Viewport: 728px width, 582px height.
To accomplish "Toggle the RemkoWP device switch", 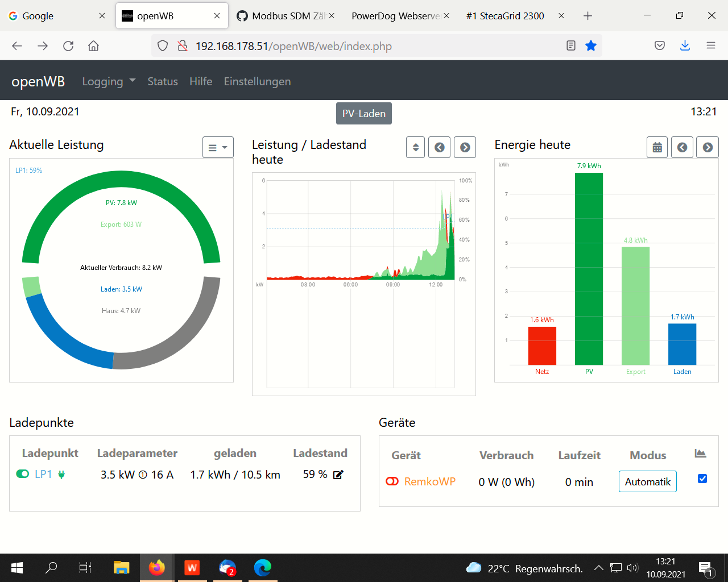I will point(392,481).
